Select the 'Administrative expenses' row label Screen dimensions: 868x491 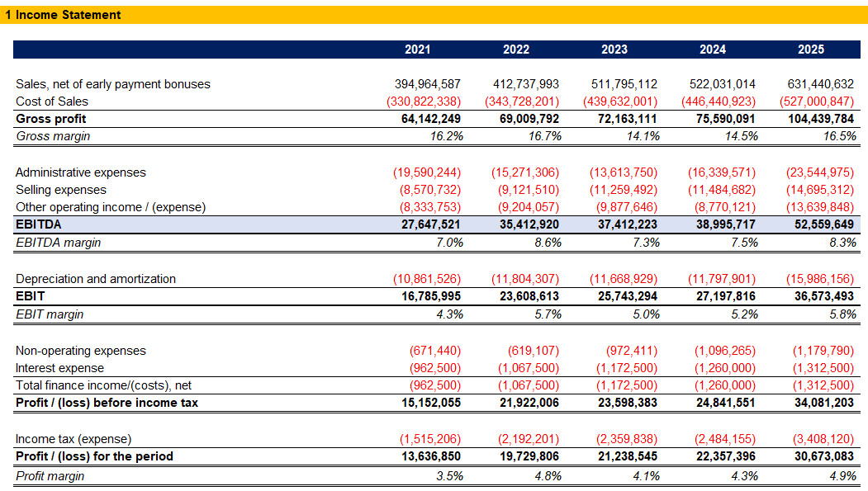[81, 172]
